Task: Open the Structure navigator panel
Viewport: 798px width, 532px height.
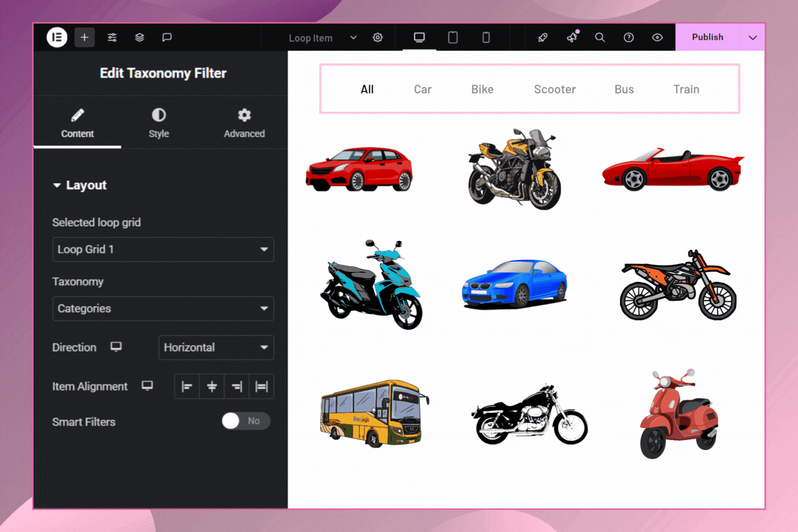Action: pyautogui.click(x=139, y=37)
